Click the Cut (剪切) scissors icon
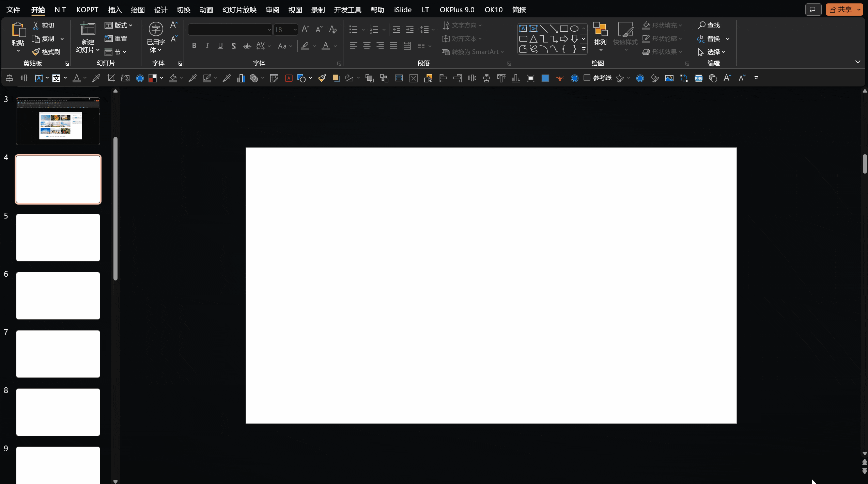The width and height of the screenshot is (868, 484). click(35, 26)
